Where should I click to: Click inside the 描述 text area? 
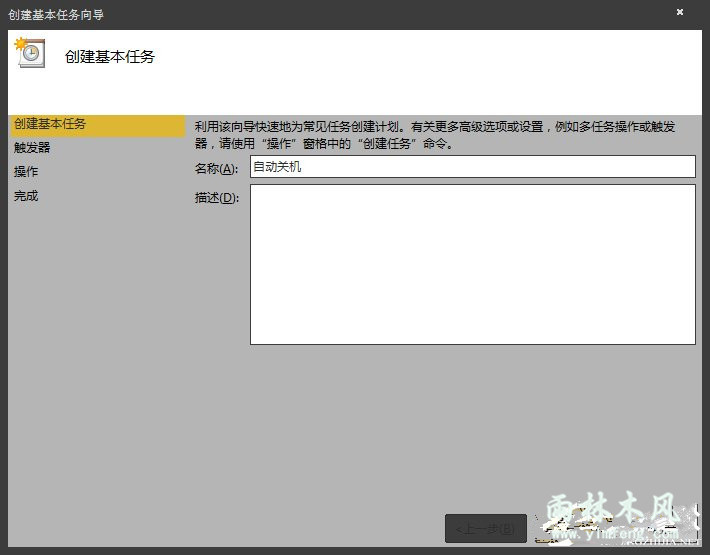tap(473, 264)
